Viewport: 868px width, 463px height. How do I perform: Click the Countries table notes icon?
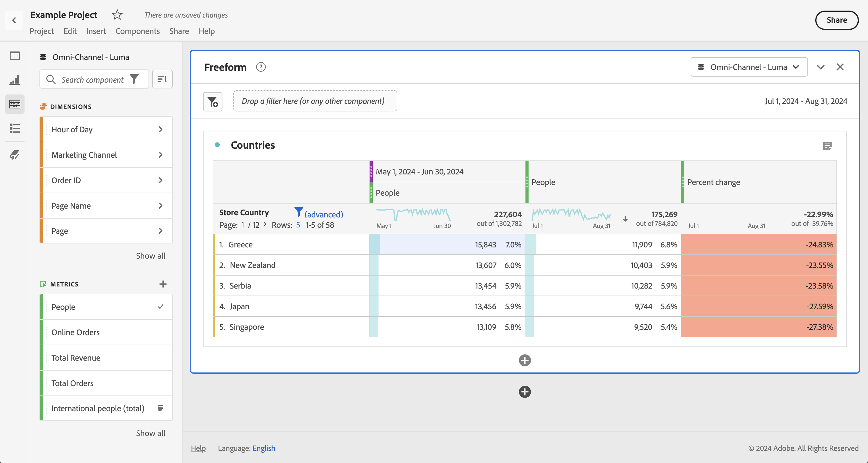coord(827,146)
